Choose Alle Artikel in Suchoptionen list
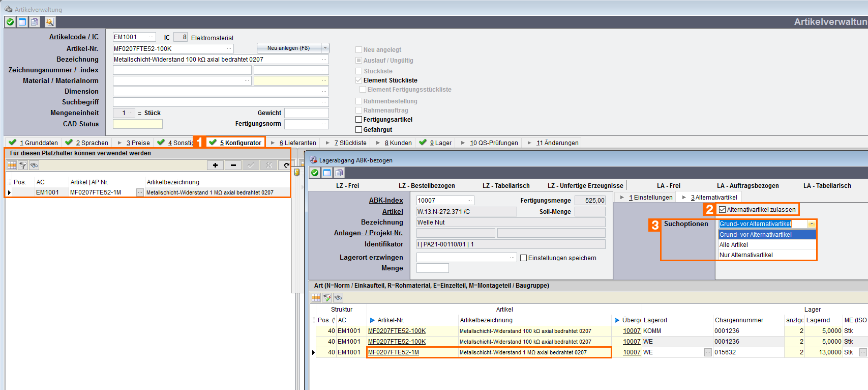This screenshot has height=390, width=868. (767, 245)
